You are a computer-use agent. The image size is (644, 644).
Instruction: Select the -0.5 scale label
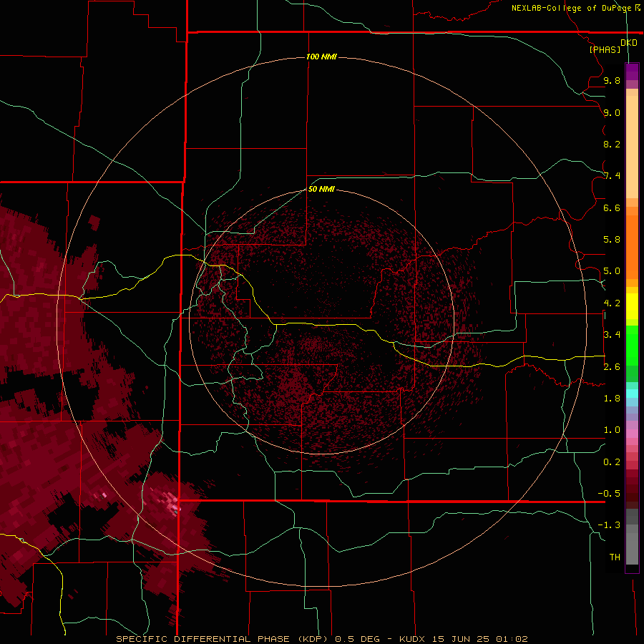(x=609, y=493)
